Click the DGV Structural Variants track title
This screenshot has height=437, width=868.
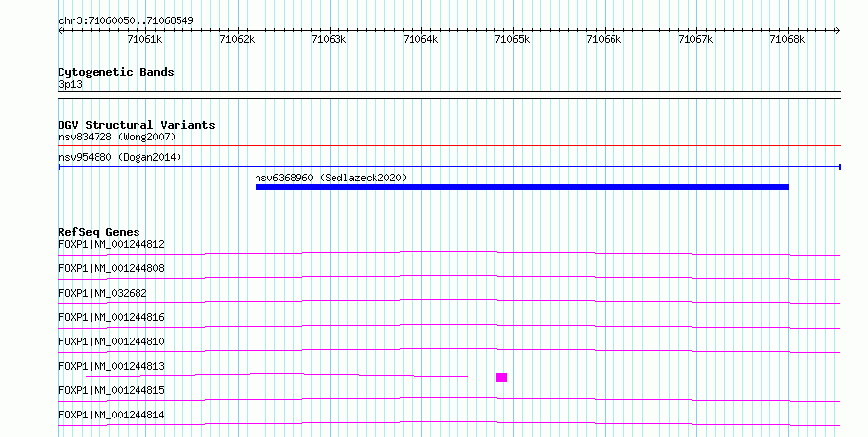137,125
